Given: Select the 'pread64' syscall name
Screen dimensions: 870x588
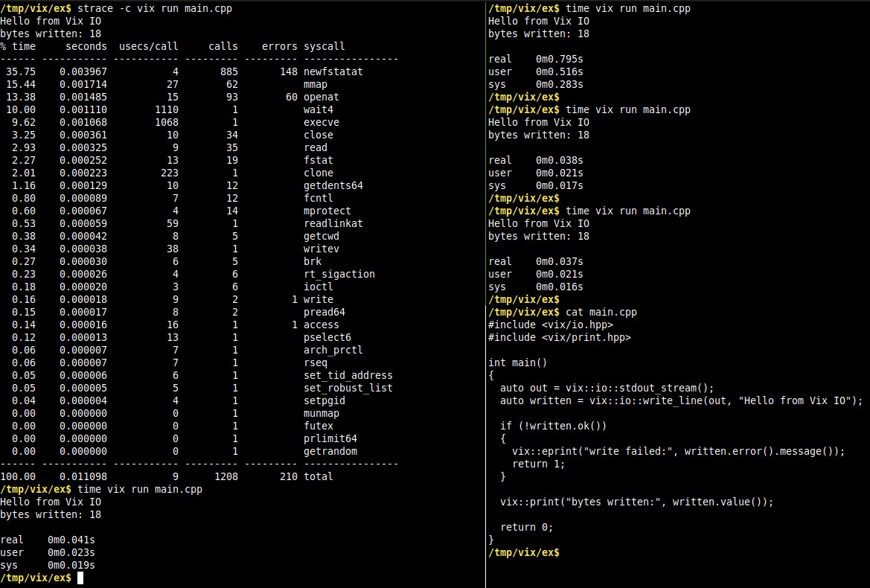Looking at the screenshot, I should [x=324, y=313].
